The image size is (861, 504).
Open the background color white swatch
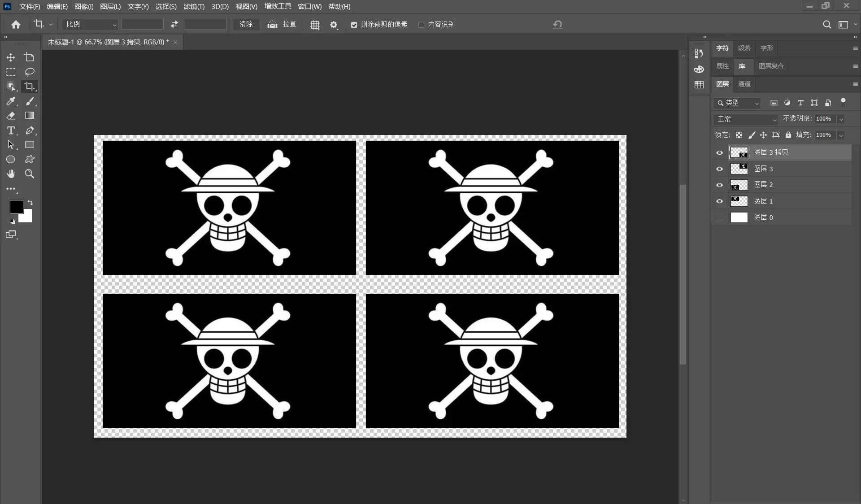(27, 217)
